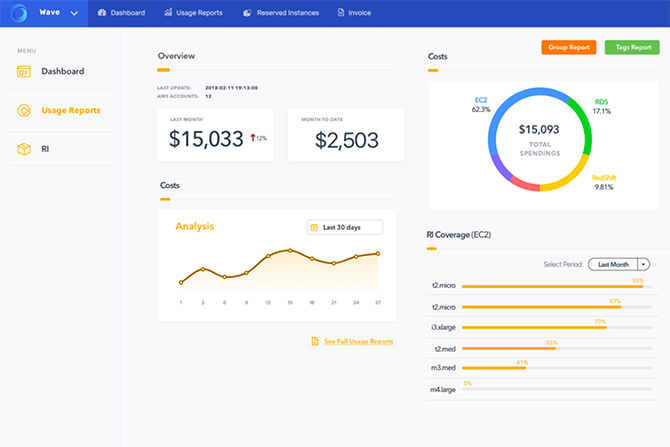Click the green Tags Report button
The height and width of the screenshot is (447, 670).
click(632, 47)
